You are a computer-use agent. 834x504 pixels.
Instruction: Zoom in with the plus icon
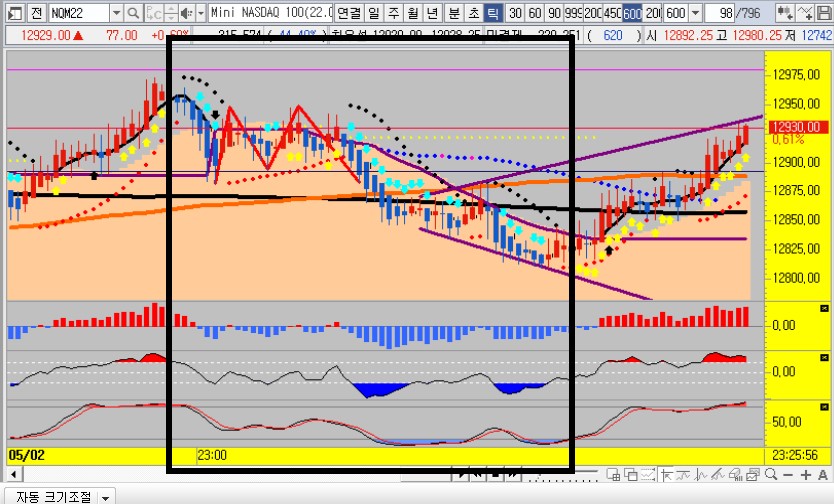point(806,474)
